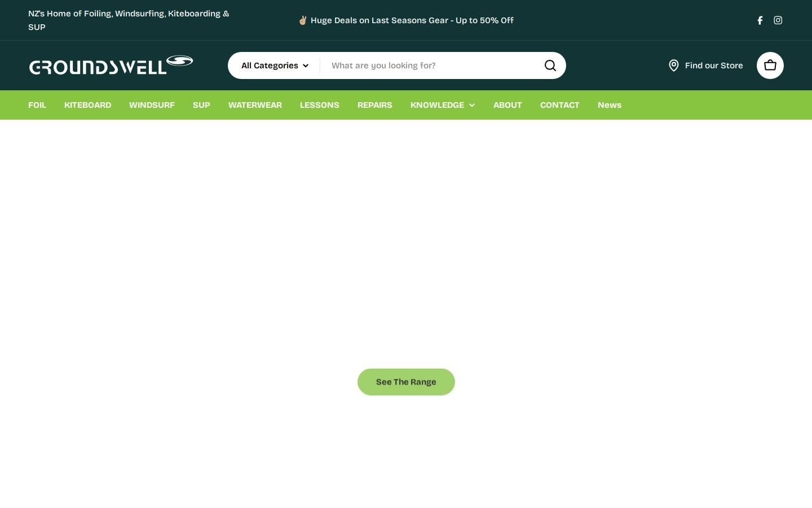812x508 pixels.
Task: Go to the ABOUT page
Action: (x=507, y=105)
